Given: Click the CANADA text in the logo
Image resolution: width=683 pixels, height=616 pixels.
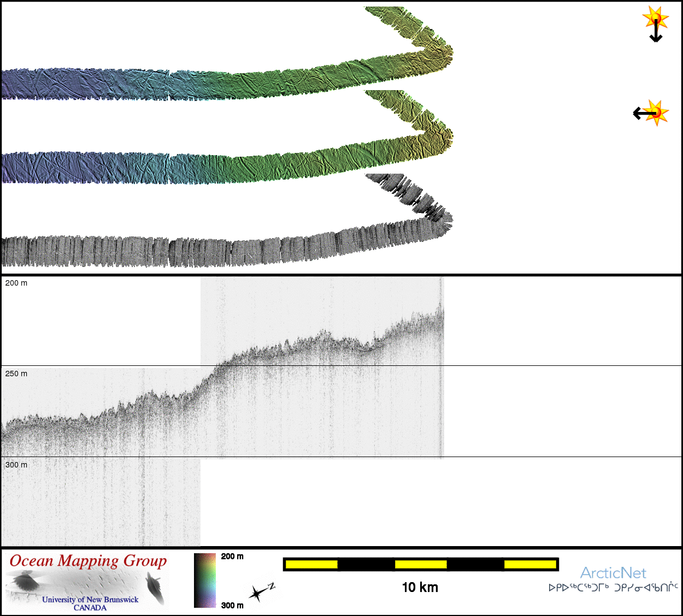Looking at the screenshot, I should 90,607.
